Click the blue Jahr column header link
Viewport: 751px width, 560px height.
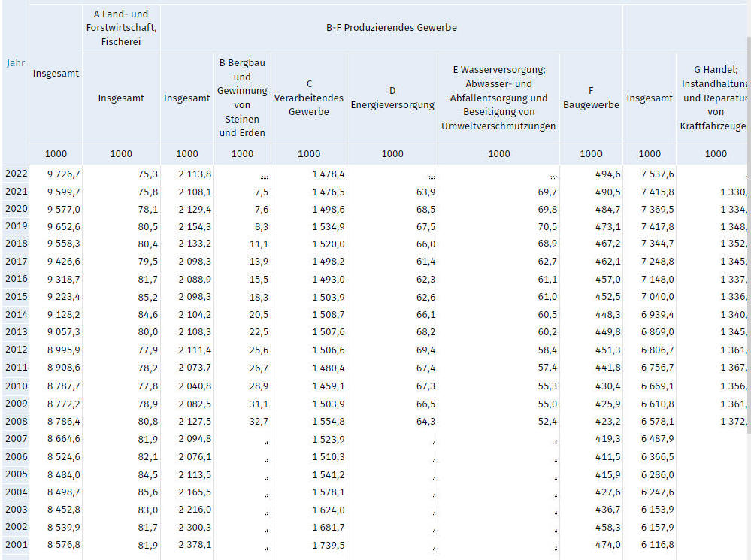[15, 62]
